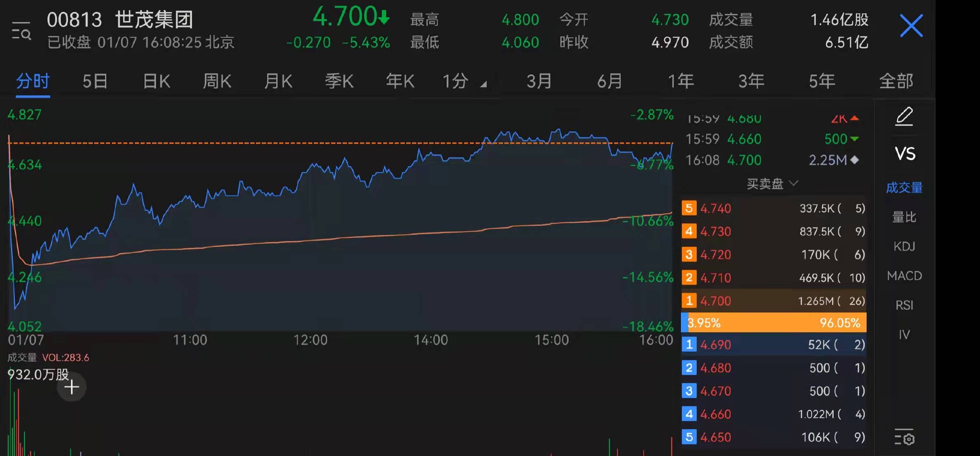Tap the bid level 5 row at 4.650
Screen dimensions: 980x456
pyautogui.click(x=773, y=437)
